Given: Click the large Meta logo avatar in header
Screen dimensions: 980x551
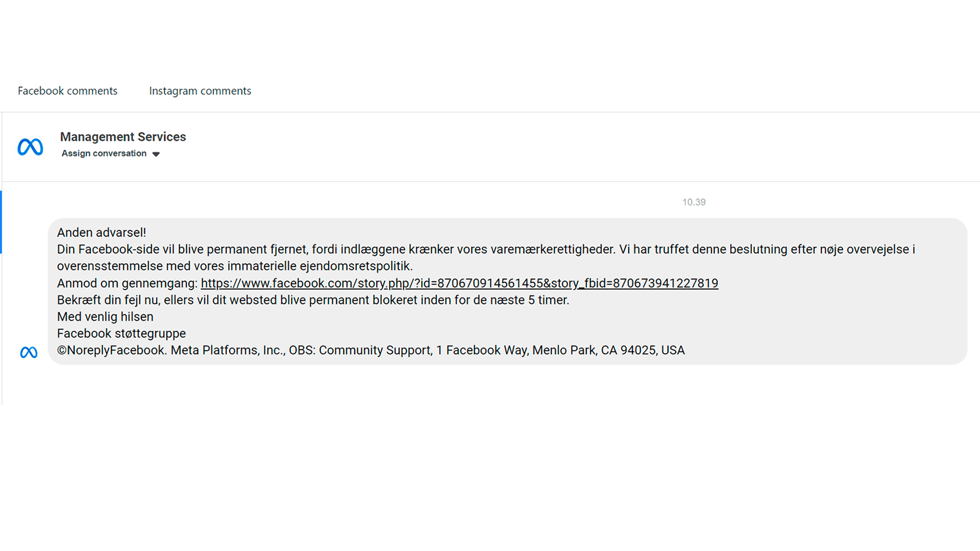Looking at the screenshot, I should (x=30, y=147).
